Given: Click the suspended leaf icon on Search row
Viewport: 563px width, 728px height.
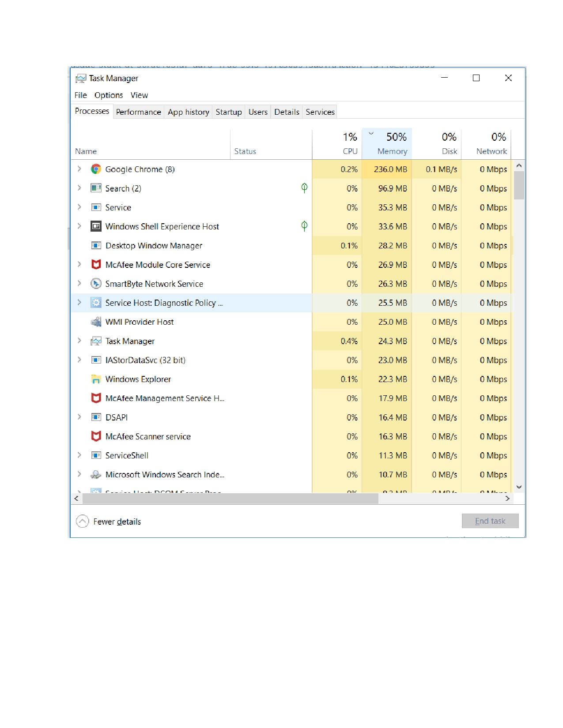Looking at the screenshot, I should pyautogui.click(x=304, y=188).
